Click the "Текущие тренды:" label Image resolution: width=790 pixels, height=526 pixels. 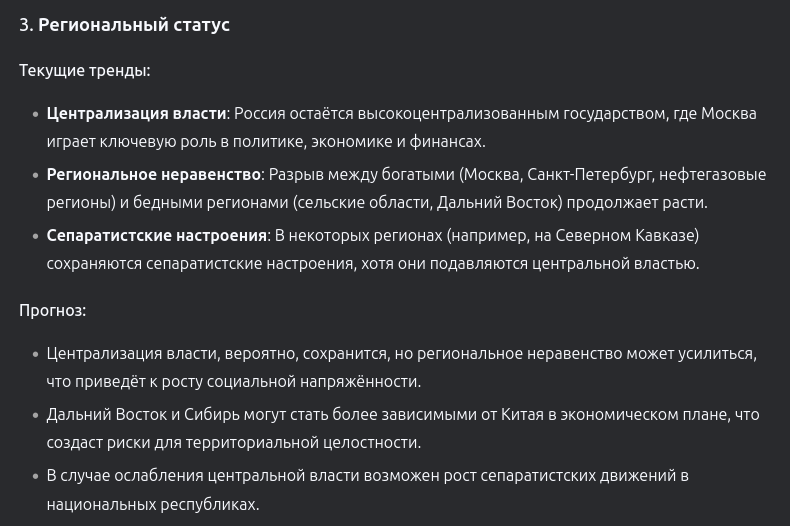[85, 71]
